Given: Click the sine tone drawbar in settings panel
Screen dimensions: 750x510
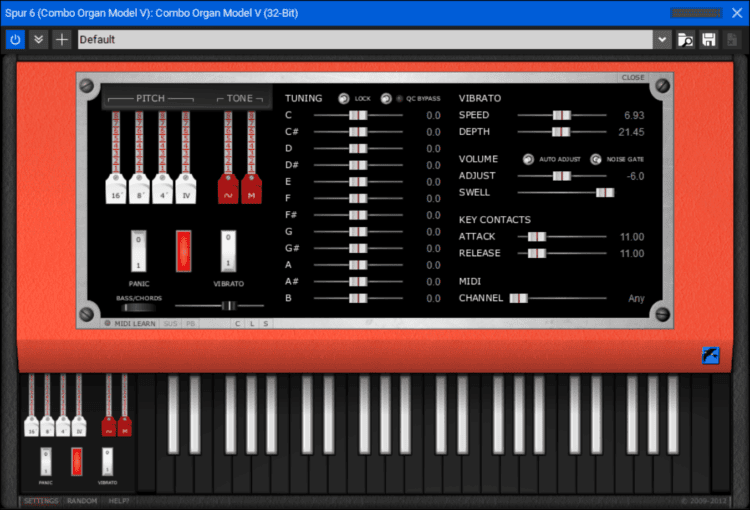Looking at the screenshot, I should [x=228, y=188].
